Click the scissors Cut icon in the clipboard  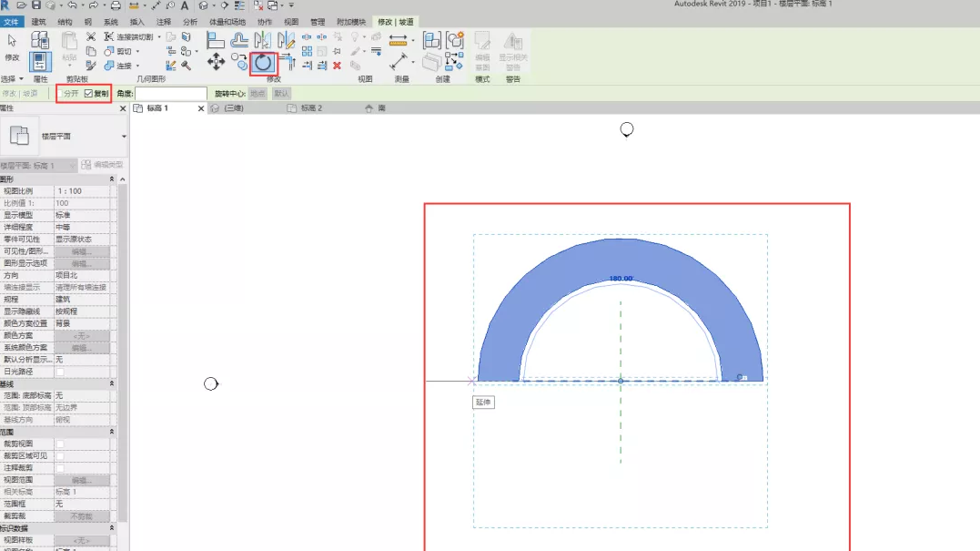[91, 37]
